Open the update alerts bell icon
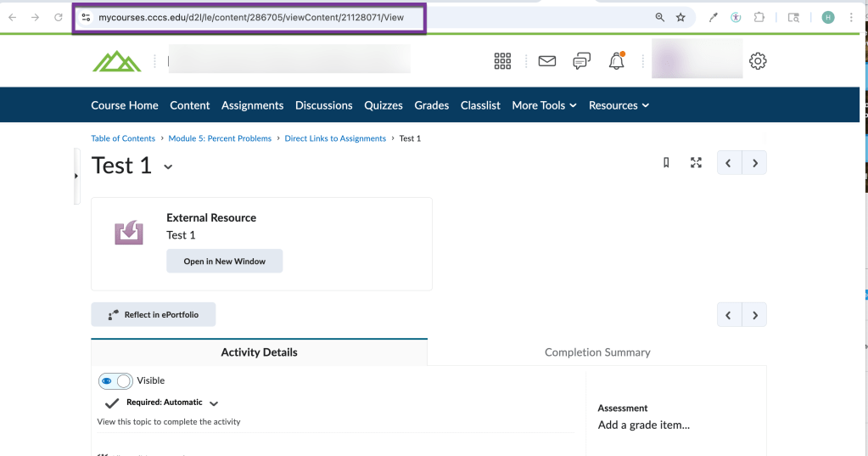Screen dimensions: 868x456 (616, 61)
